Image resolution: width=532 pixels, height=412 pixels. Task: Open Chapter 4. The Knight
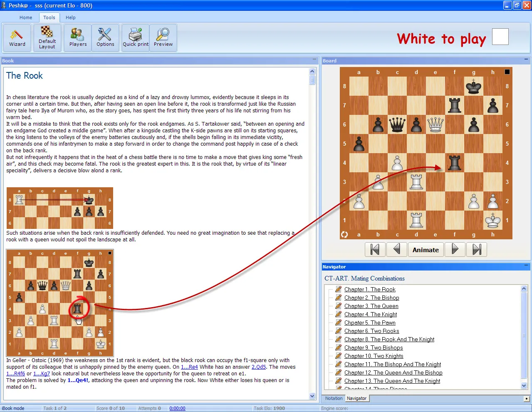click(371, 314)
